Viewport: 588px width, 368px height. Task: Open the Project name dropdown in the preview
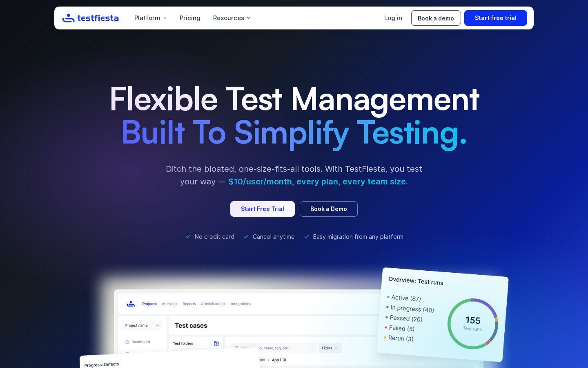click(142, 325)
